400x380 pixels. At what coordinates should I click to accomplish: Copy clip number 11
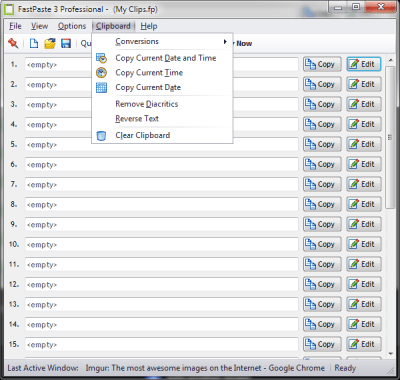(322, 264)
